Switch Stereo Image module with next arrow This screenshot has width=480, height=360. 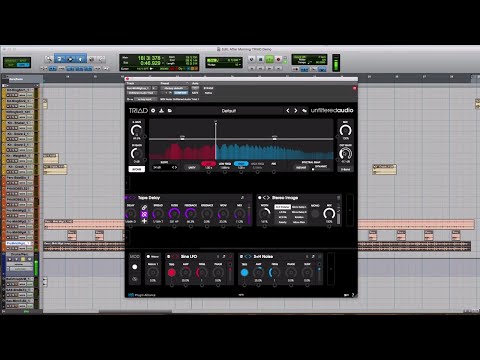coord(268,198)
